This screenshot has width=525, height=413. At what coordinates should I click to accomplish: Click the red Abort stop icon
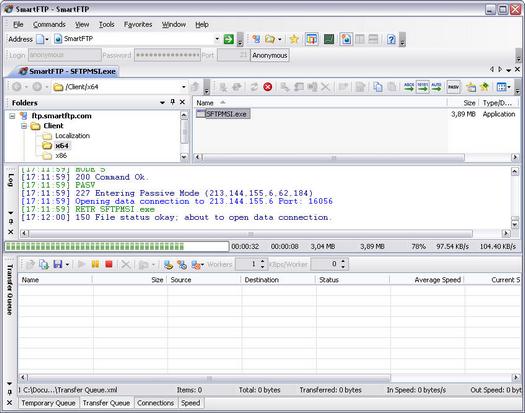(268, 87)
